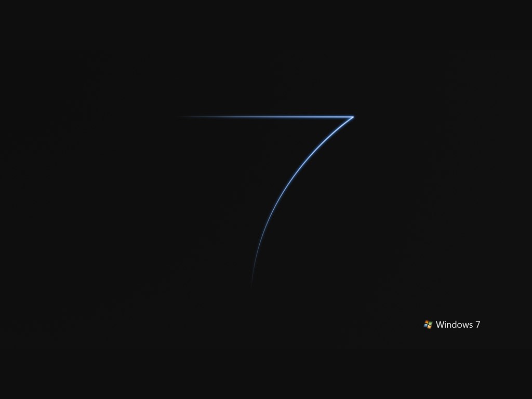The width and height of the screenshot is (532, 399).
Task: Click the red pane of the Windows logo
Action: [427, 322]
